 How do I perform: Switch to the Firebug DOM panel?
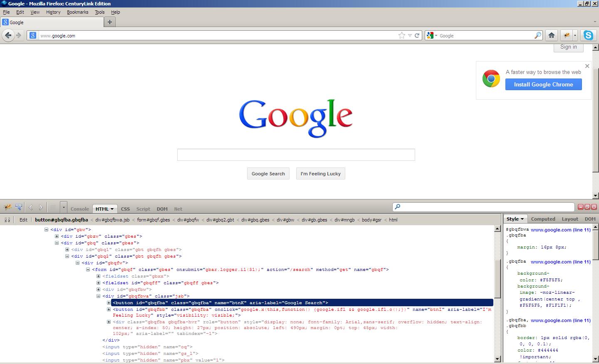click(162, 209)
